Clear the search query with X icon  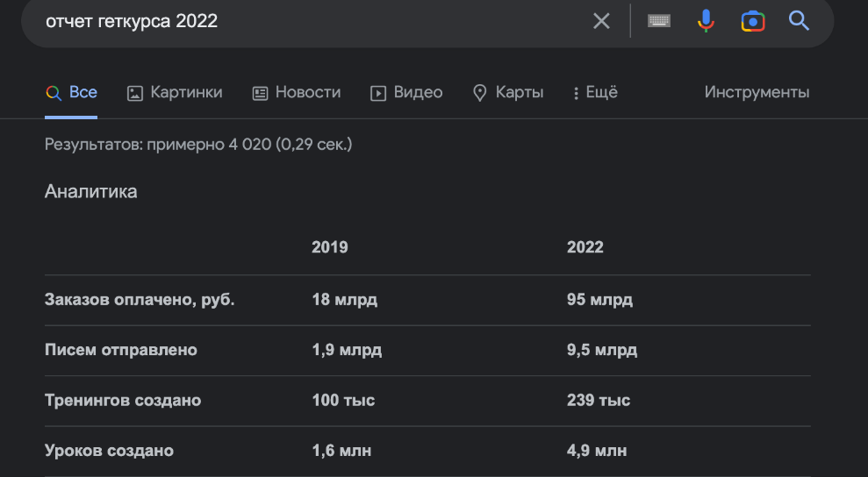pos(601,21)
